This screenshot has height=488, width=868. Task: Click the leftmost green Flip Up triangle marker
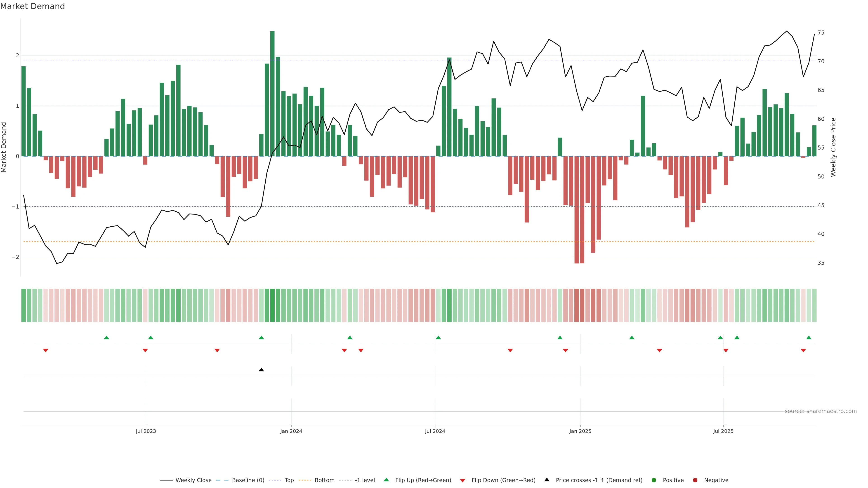[x=106, y=338]
